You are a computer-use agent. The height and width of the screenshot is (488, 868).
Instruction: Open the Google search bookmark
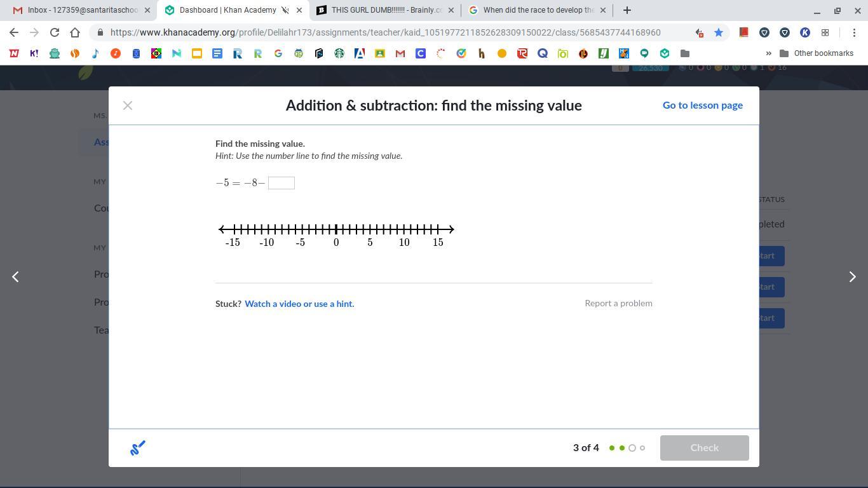[x=278, y=53]
